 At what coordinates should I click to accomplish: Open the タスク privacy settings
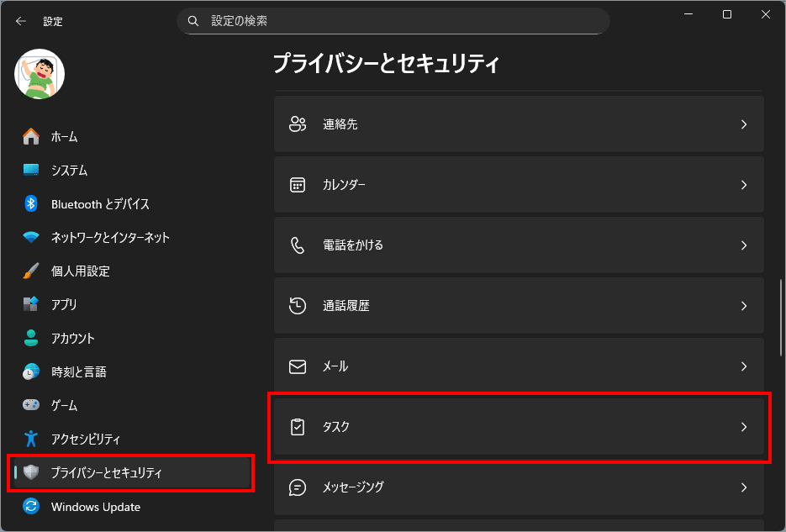pos(519,427)
